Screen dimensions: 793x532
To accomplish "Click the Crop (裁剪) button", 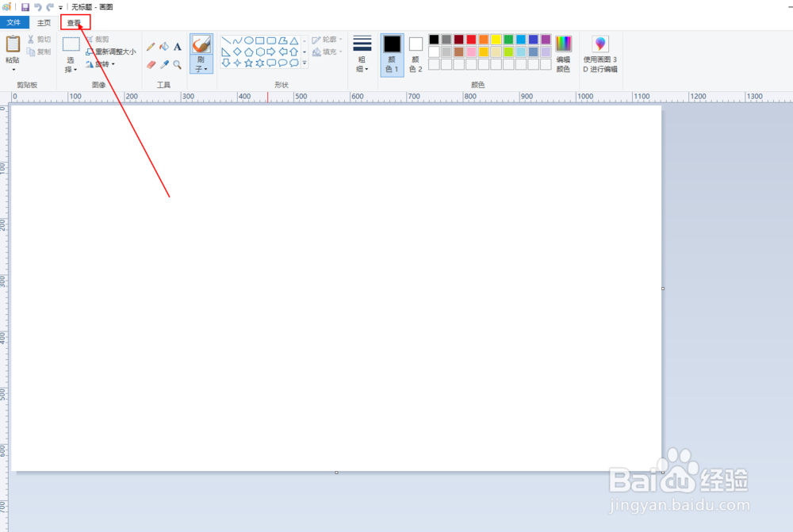I will click(x=98, y=39).
